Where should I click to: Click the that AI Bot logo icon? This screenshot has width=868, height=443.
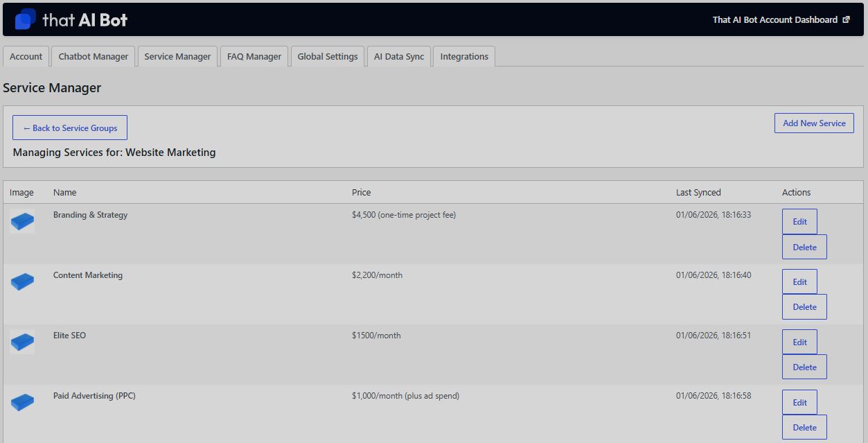[25, 19]
